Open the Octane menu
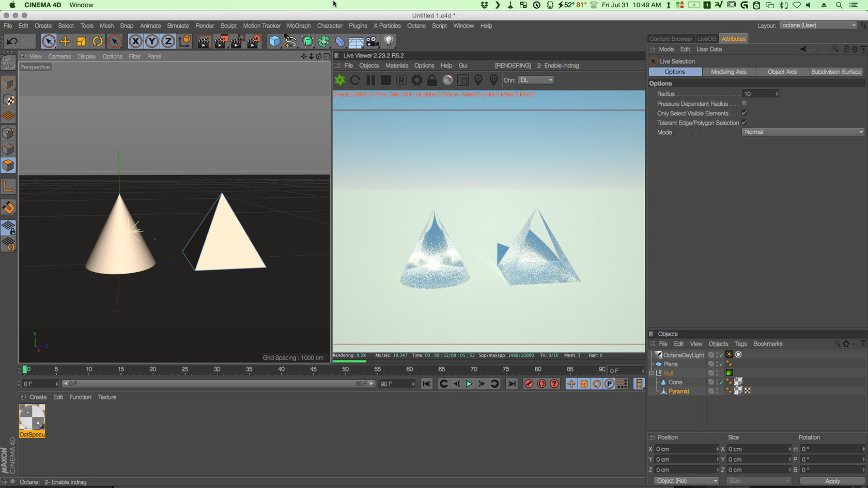The image size is (868, 488). [416, 26]
